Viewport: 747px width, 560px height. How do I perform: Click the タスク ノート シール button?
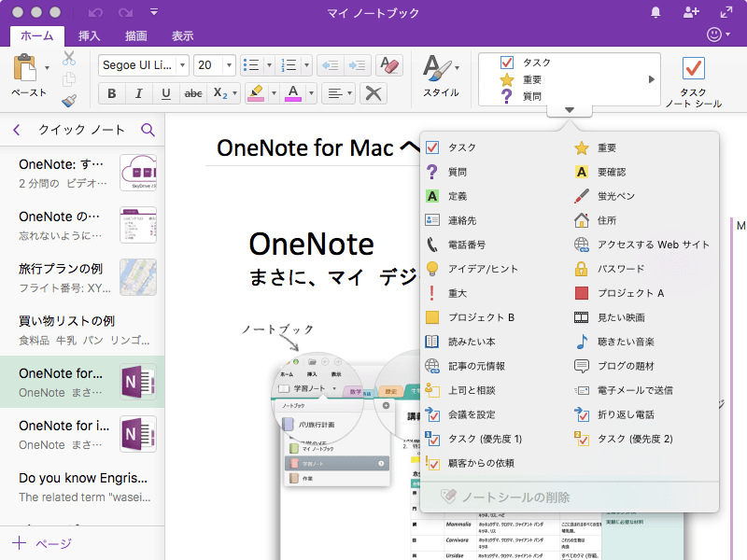(x=693, y=81)
